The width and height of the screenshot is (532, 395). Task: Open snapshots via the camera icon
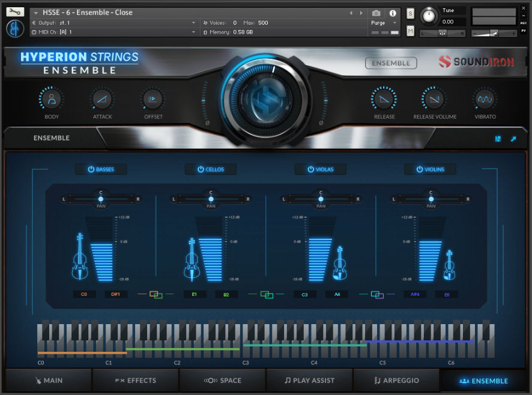[376, 13]
